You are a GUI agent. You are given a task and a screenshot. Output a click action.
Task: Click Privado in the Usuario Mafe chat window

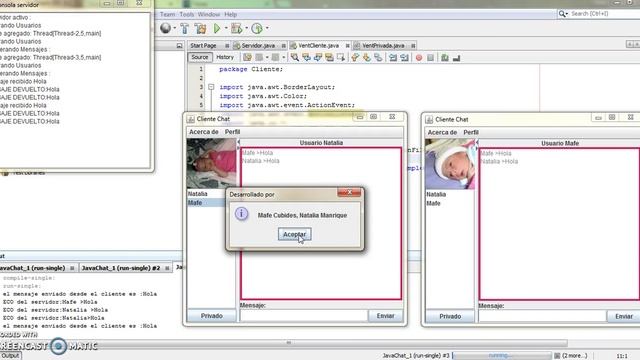(x=450, y=316)
